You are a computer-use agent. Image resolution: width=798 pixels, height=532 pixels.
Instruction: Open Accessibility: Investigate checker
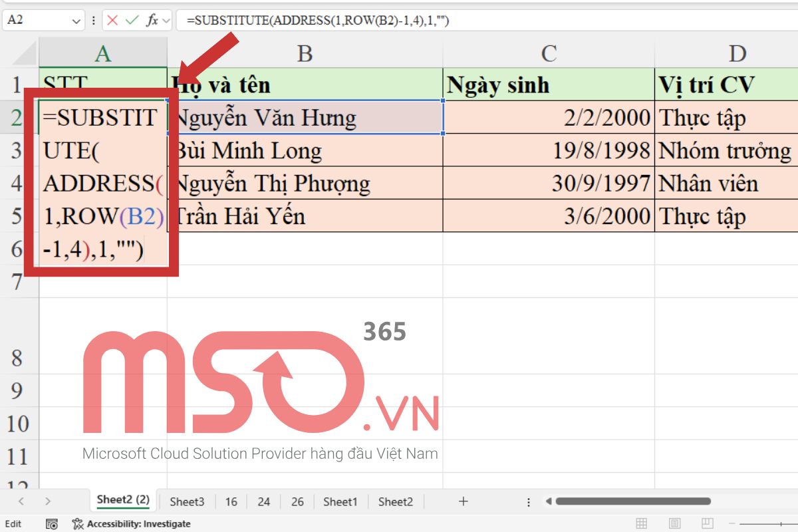tap(132, 524)
